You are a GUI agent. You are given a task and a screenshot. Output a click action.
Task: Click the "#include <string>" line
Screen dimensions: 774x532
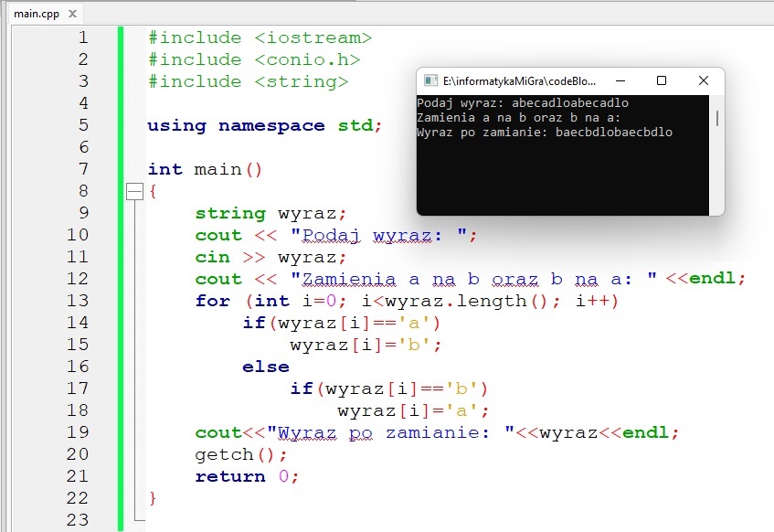coord(249,81)
